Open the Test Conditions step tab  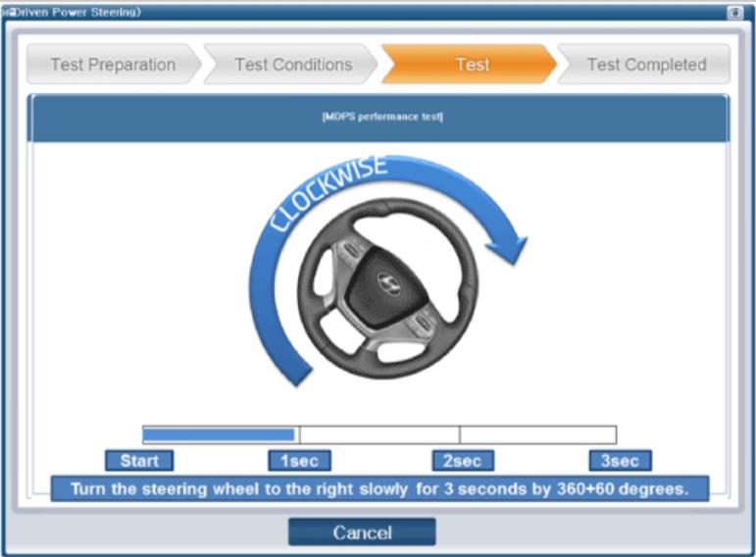pos(293,64)
